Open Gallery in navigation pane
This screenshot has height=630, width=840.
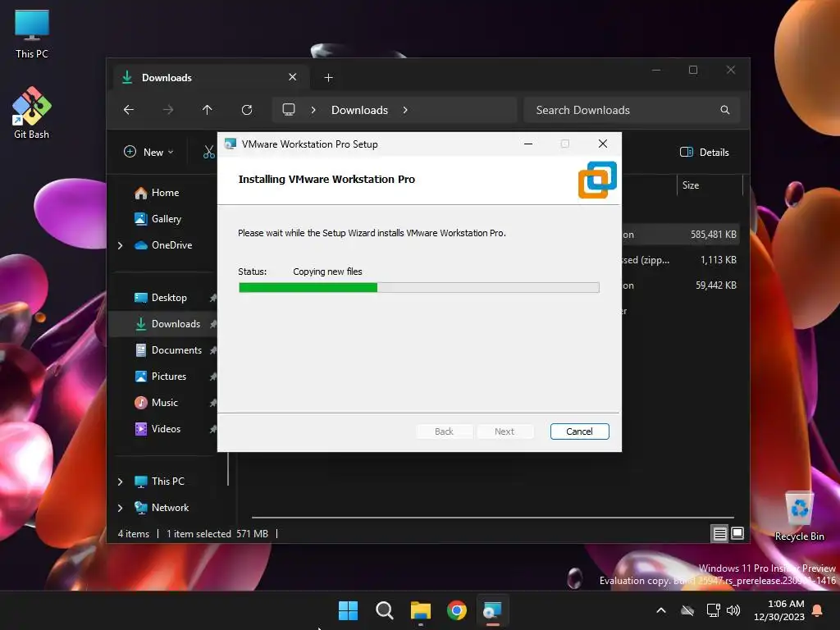point(166,219)
